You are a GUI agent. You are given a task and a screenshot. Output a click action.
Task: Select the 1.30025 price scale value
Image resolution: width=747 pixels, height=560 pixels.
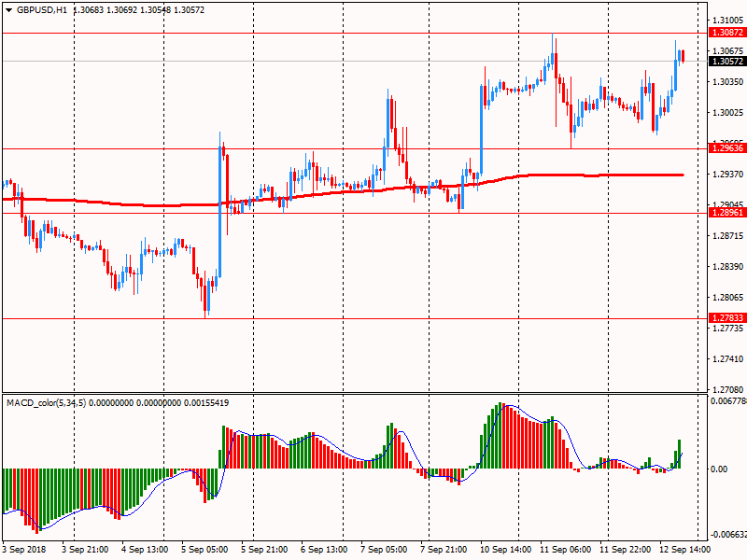[727, 113]
